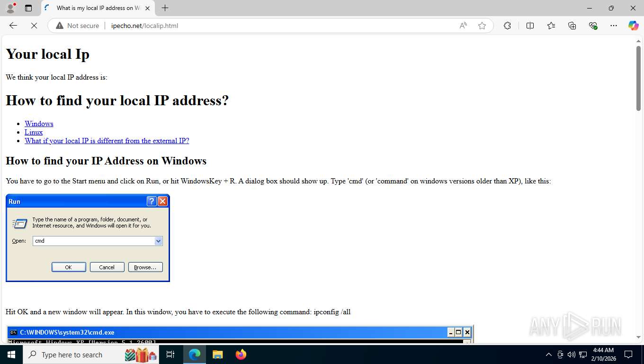Open the network status tray icon

point(583,355)
